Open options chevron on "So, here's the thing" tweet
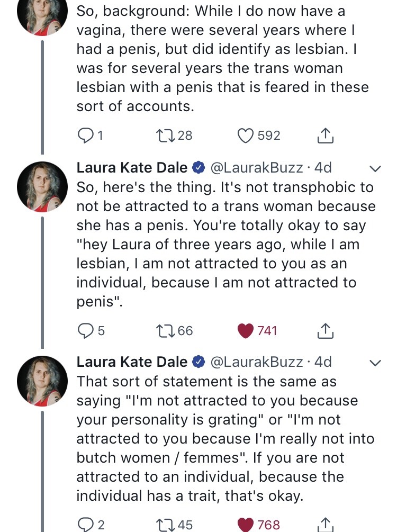Screen dimensions: 397x532 pyautogui.click(x=375, y=169)
